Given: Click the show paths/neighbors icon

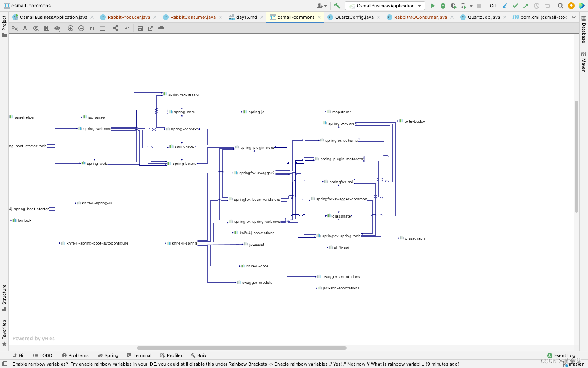Looking at the screenshot, I should coord(25,28).
